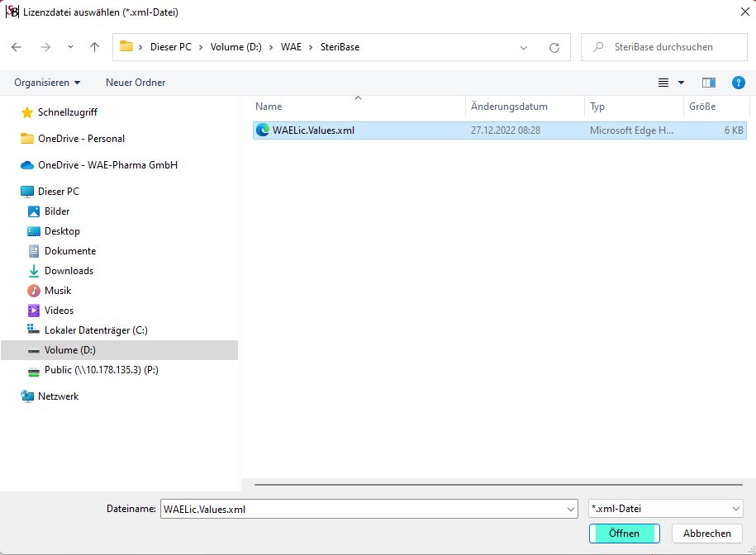
Task: Open the blue help icon
Action: pos(738,83)
